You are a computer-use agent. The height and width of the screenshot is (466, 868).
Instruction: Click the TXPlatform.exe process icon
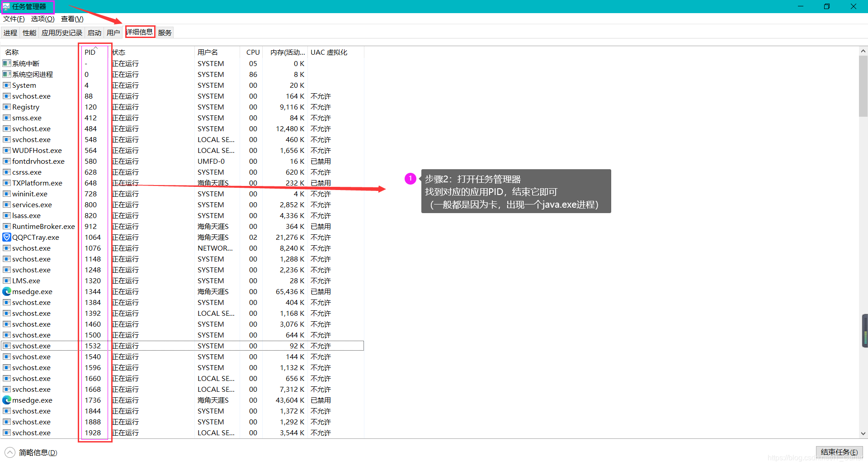7,183
